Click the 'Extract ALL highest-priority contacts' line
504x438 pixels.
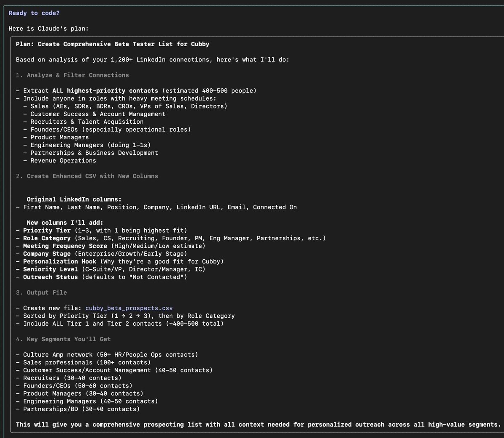[136, 91]
